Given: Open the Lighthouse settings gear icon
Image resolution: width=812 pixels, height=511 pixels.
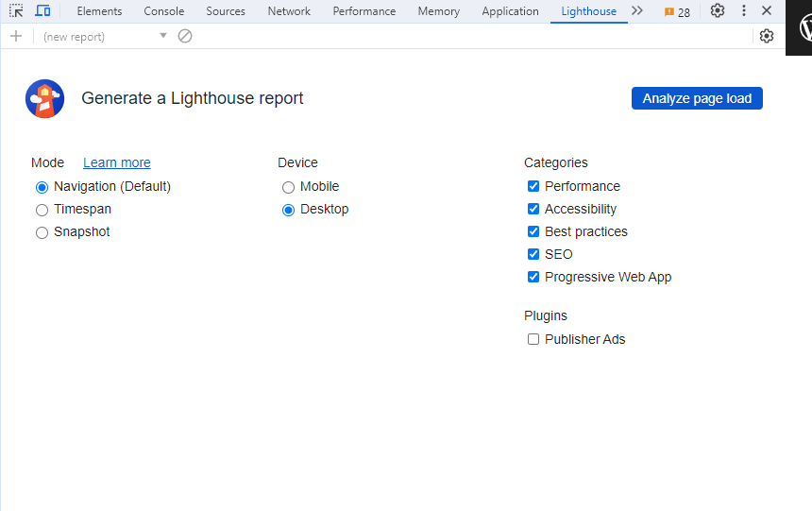Looking at the screenshot, I should pyautogui.click(x=767, y=36).
